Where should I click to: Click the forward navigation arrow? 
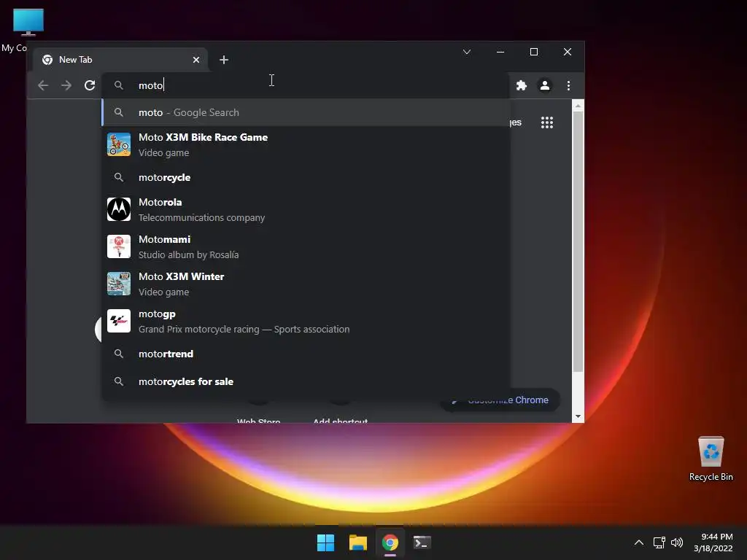click(66, 85)
